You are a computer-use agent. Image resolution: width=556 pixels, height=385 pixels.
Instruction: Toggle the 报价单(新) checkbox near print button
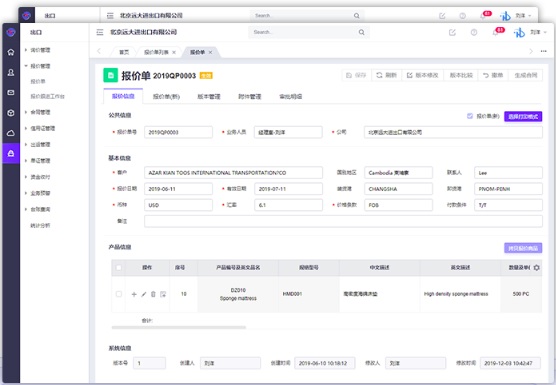click(x=470, y=116)
